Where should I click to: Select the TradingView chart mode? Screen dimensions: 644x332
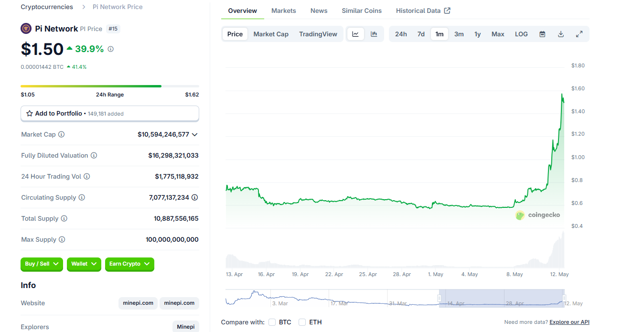[318, 34]
